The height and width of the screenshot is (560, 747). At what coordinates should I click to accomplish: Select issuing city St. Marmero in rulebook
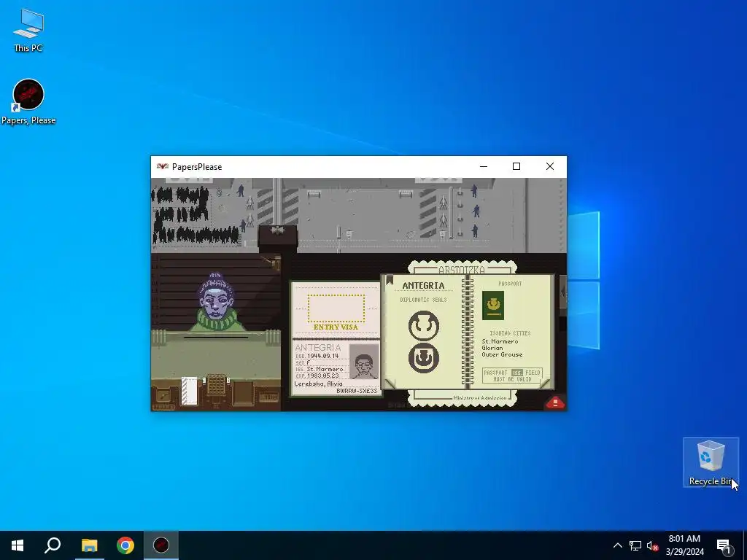[500, 341]
